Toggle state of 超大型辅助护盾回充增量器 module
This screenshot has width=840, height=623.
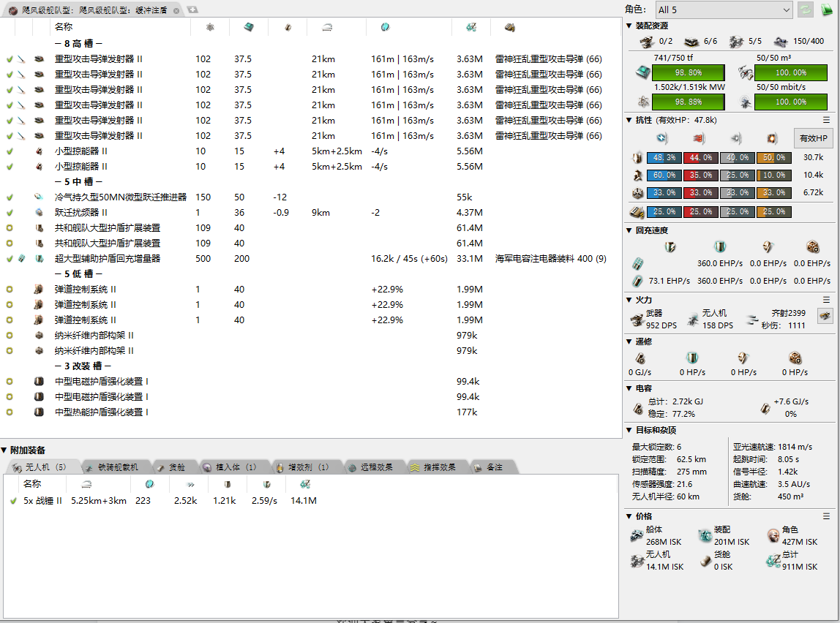tap(10, 259)
